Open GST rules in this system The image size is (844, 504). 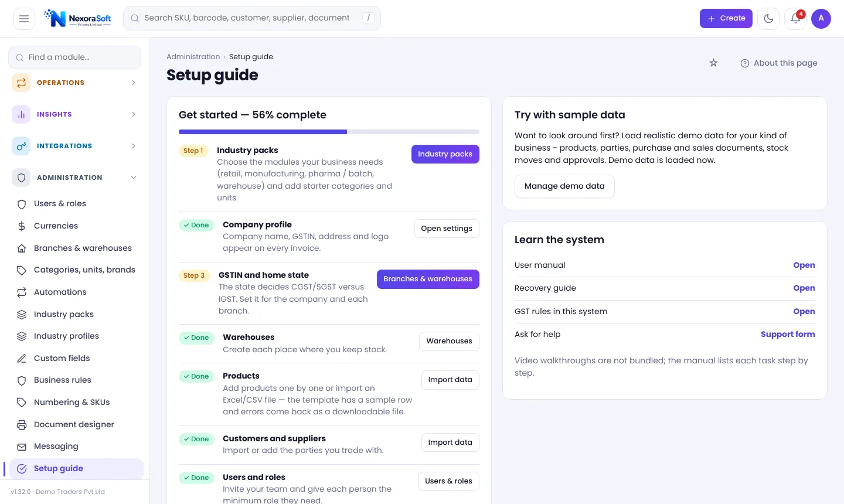(804, 312)
